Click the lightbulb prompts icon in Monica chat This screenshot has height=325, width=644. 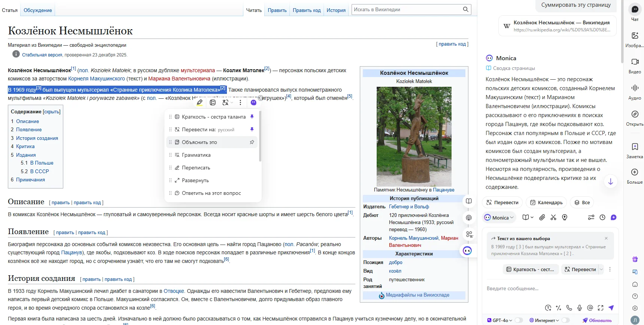(565, 217)
